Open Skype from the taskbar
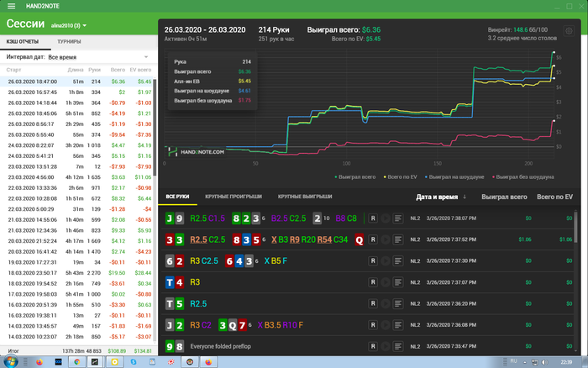The height and width of the screenshot is (368, 588). (x=134, y=362)
